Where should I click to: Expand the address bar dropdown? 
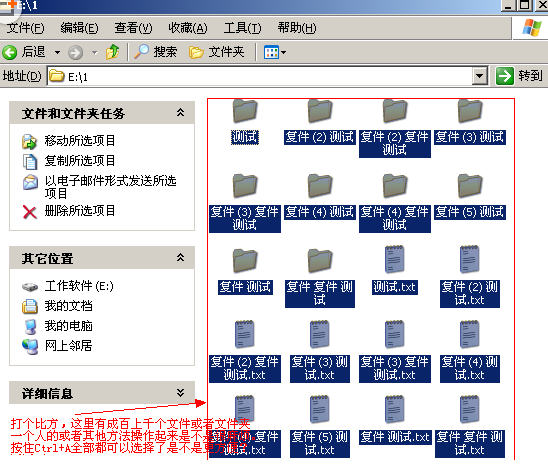pos(480,76)
